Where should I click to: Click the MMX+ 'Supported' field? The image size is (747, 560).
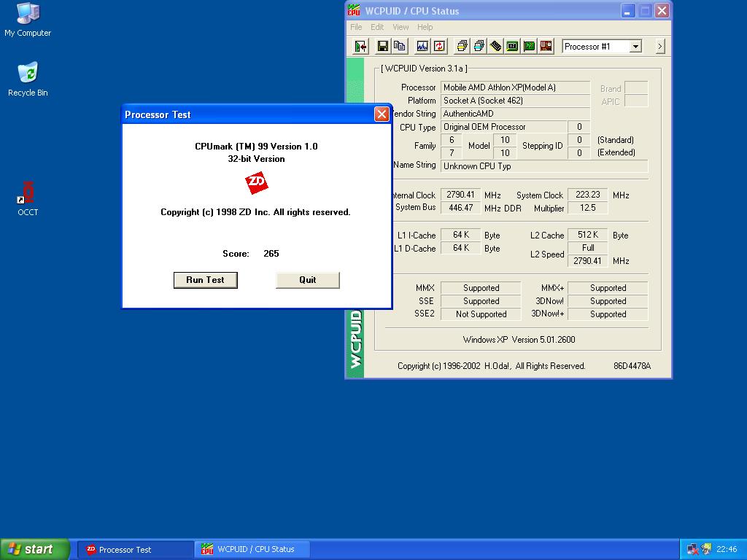point(608,288)
